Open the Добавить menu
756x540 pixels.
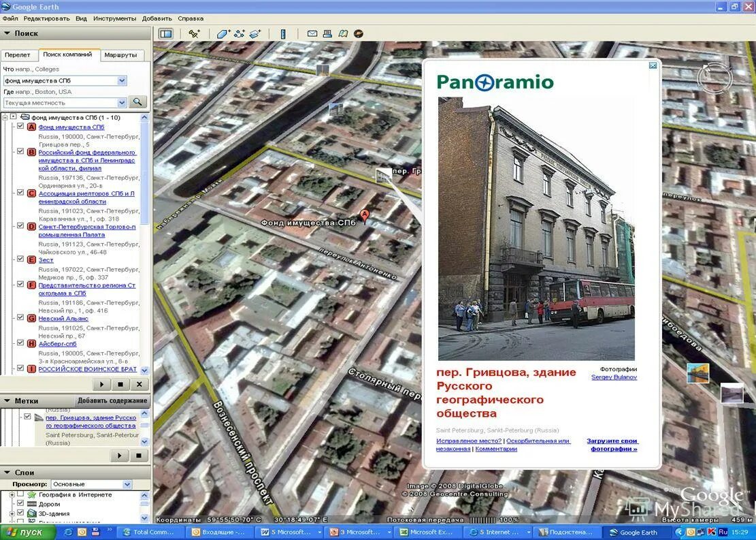[x=157, y=18]
